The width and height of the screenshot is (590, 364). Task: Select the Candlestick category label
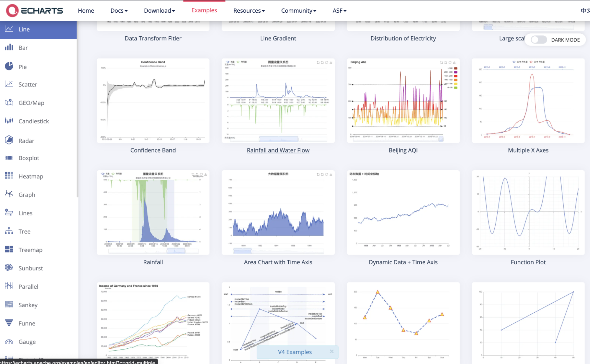pyautogui.click(x=34, y=121)
